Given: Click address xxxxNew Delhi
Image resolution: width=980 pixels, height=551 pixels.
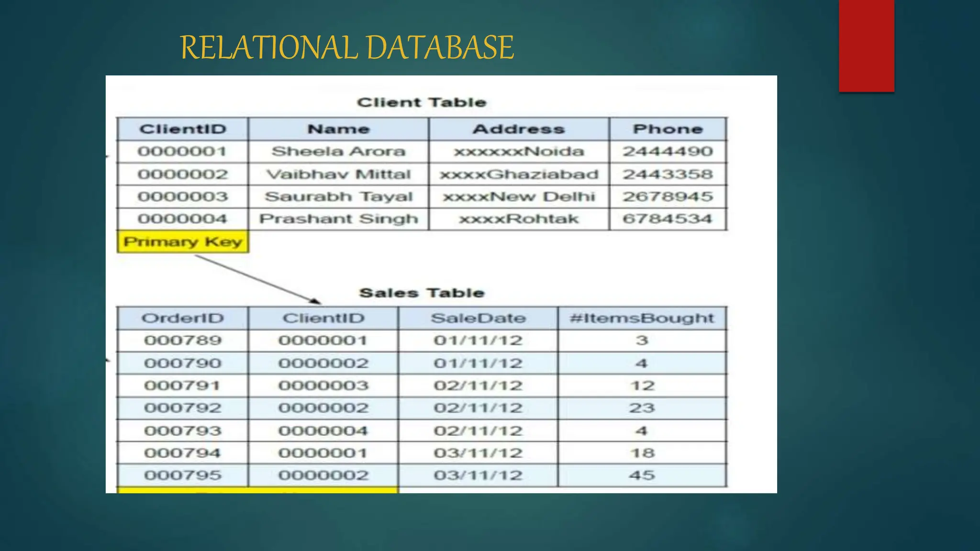Looking at the screenshot, I should pos(519,197).
